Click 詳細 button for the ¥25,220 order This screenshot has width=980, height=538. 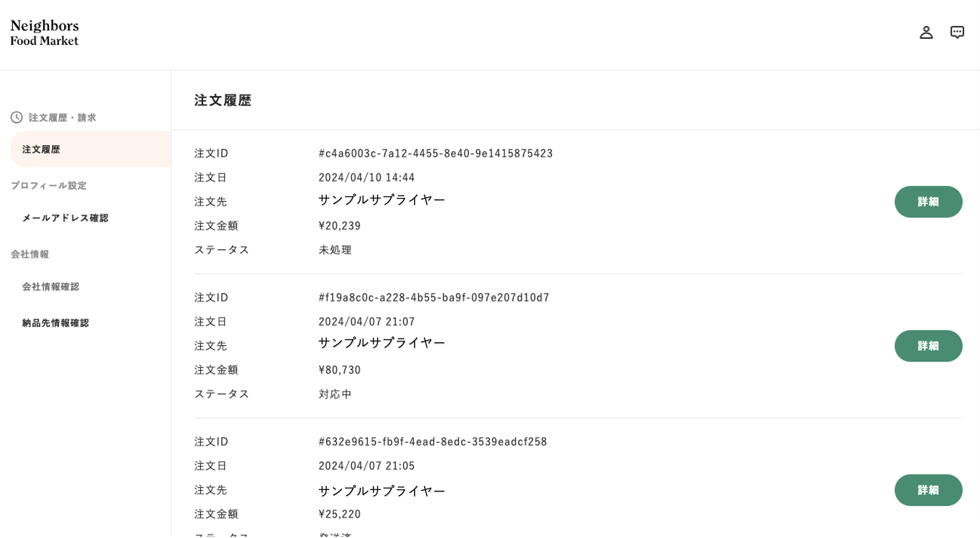click(928, 490)
